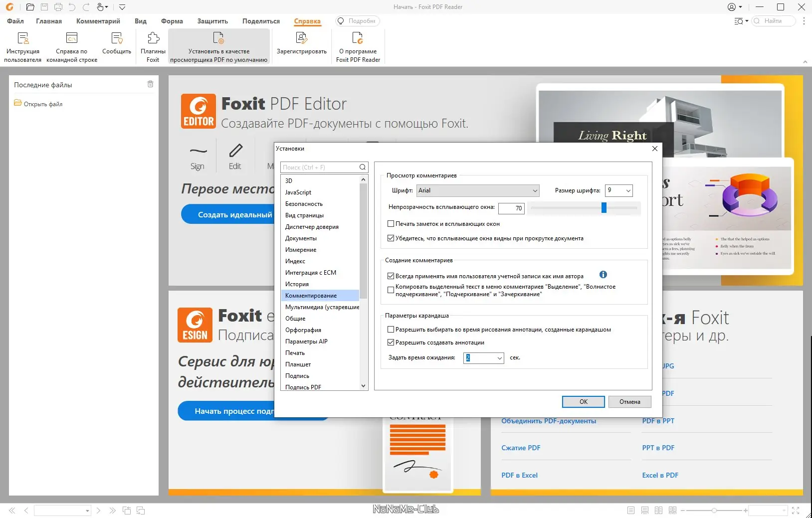This screenshot has width=812, height=518.
Task: Click the Open folder icon in quick access toolbar
Action: coord(30,7)
